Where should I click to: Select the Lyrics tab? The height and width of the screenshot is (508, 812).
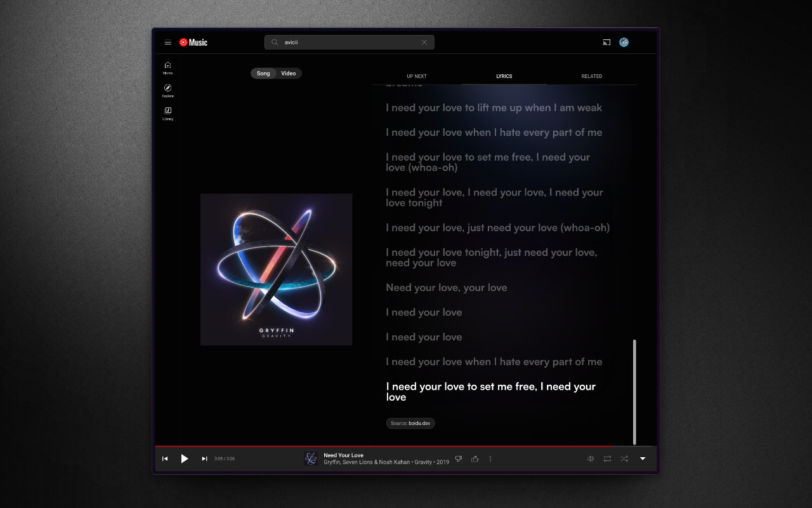504,76
